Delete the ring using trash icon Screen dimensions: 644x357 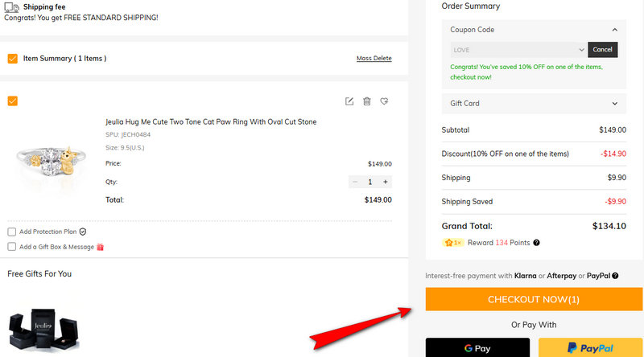coord(367,101)
